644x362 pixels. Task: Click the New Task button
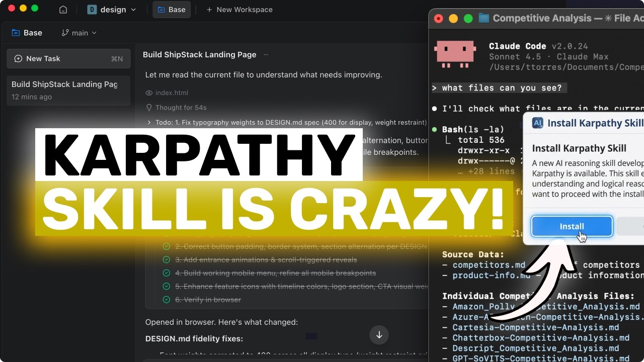pyautogui.click(x=68, y=59)
